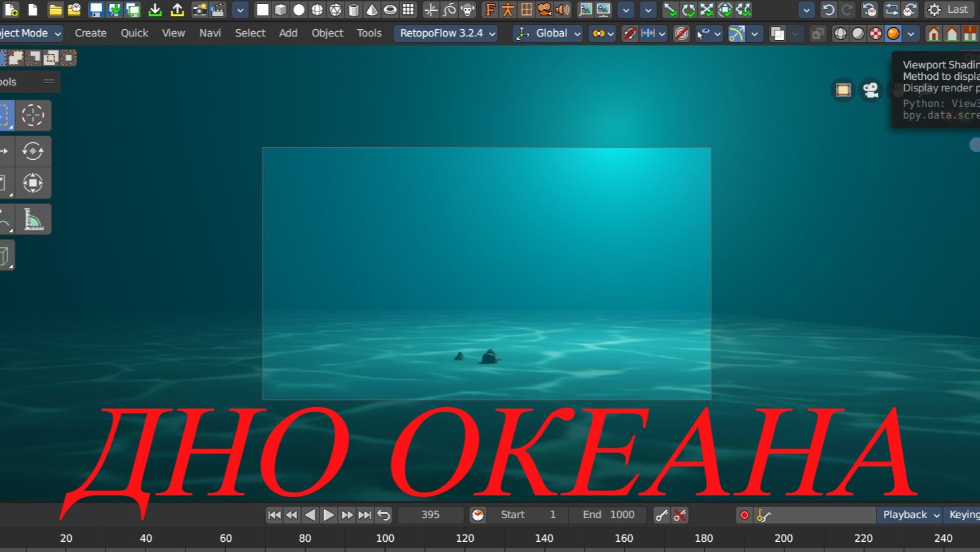This screenshot has height=552, width=980.
Task: Jump to next keyframe
Action: pyautogui.click(x=347, y=515)
